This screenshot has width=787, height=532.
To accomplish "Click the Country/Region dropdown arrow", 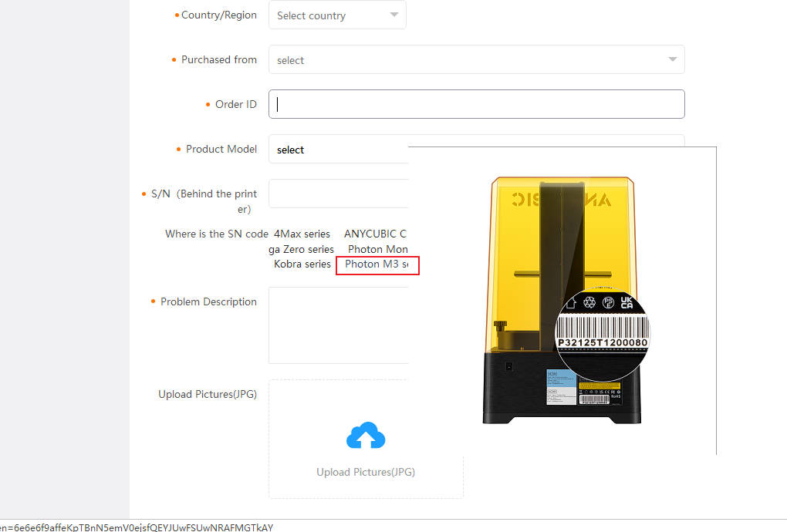I will point(394,15).
